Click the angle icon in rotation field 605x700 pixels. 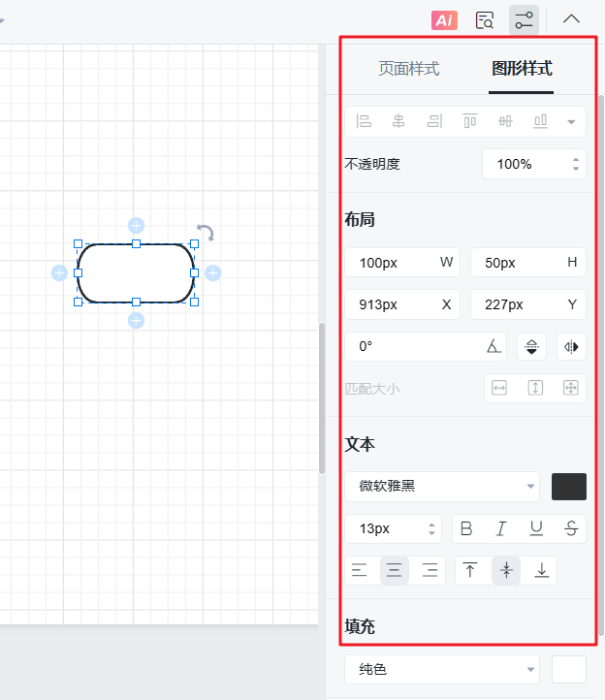coord(494,346)
